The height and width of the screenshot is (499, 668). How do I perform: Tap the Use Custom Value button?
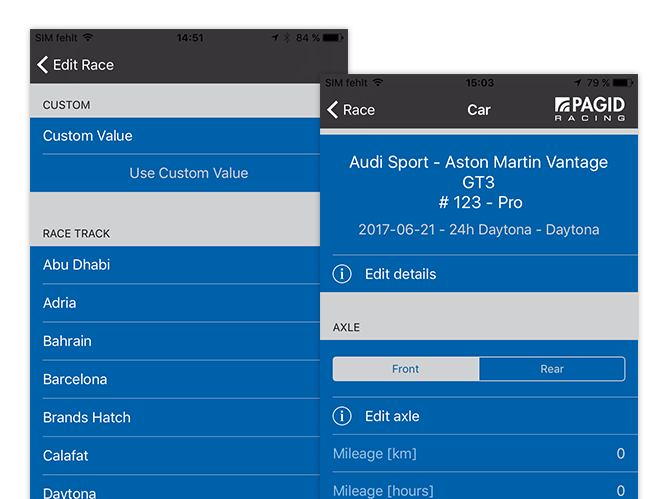[189, 173]
